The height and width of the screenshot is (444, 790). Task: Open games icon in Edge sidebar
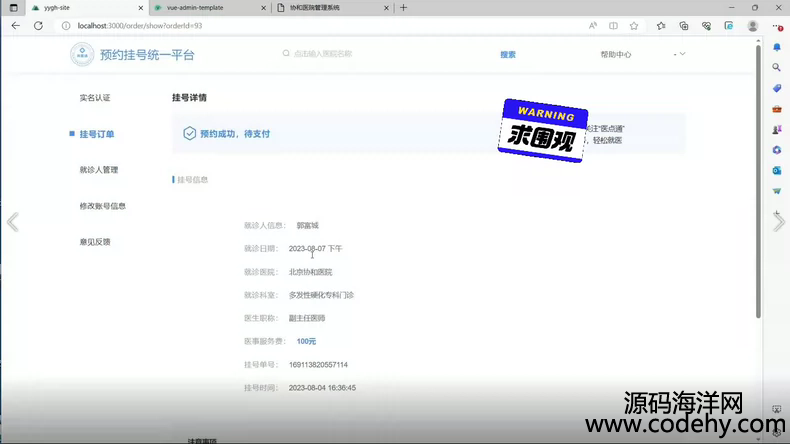click(x=776, y=130)
